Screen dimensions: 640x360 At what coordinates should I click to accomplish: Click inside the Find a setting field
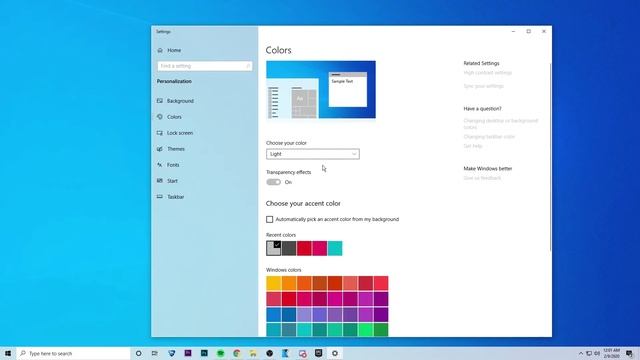(204, 66)
